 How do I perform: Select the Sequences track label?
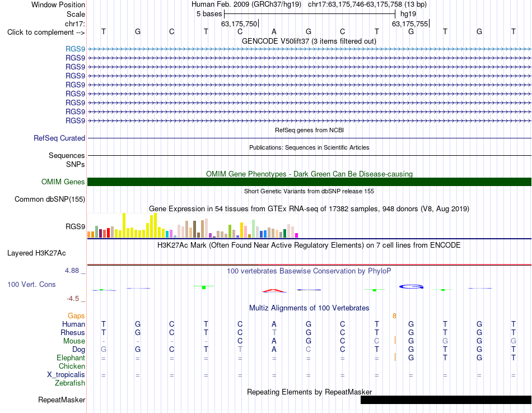tap(67, 156)
